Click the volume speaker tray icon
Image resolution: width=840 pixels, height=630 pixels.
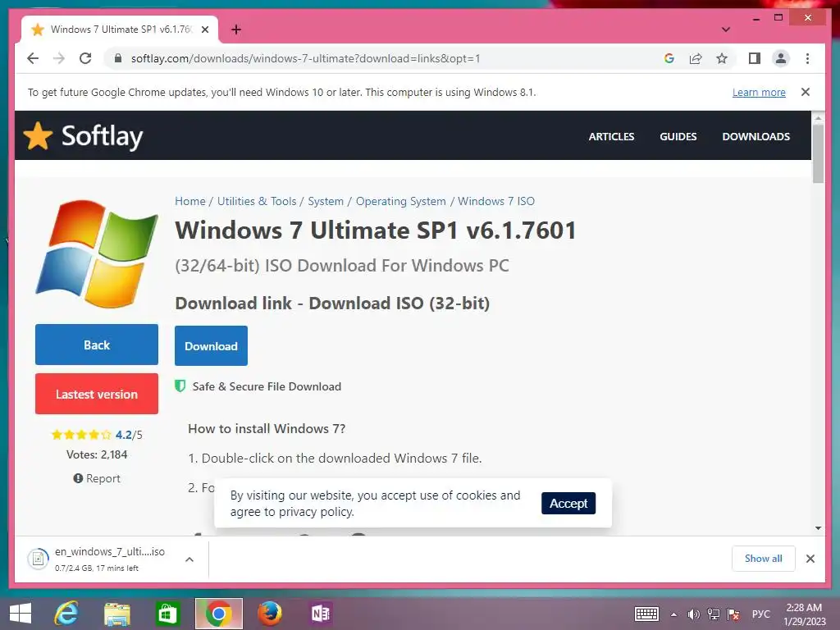tap(694, 614)
